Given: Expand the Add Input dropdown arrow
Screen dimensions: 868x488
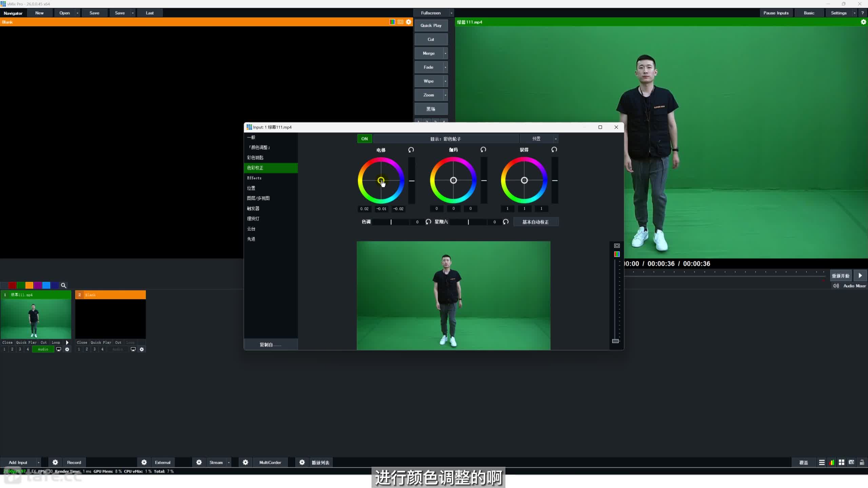Looking at the screenshot, I should point(39,462).
